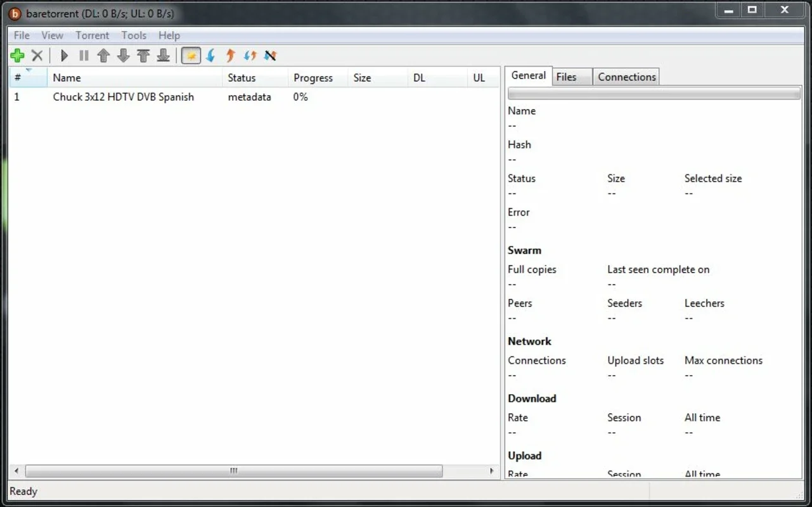Click the progress bar in General tab

point(654,94)
